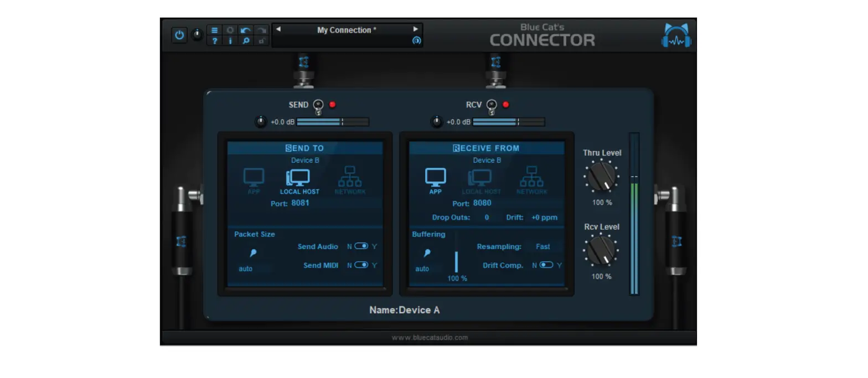Adjust the Buffering knob
Image resolution: width=868 pixels, height=378 pixels.
[427, 253]
